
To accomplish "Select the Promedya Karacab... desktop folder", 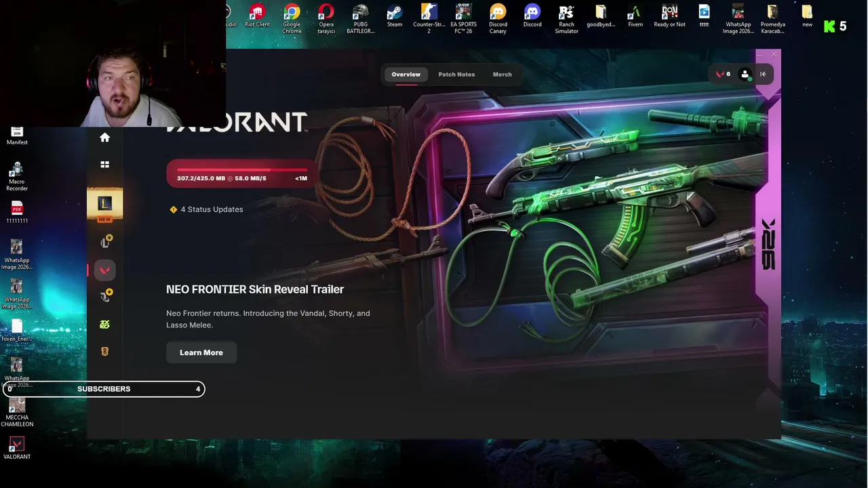I will (772, 19).
